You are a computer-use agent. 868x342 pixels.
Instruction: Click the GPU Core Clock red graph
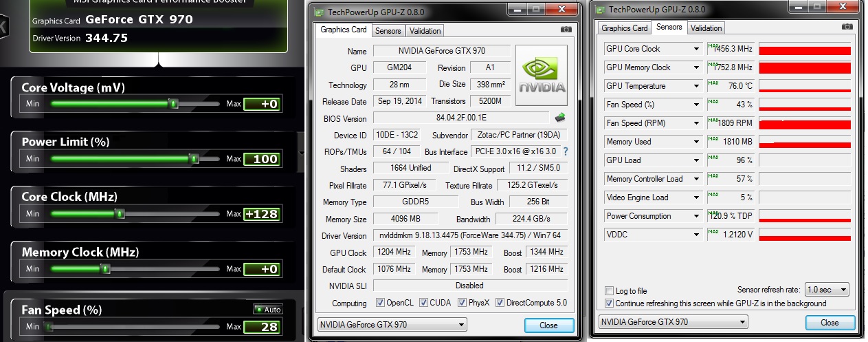(x=805, y=50)
